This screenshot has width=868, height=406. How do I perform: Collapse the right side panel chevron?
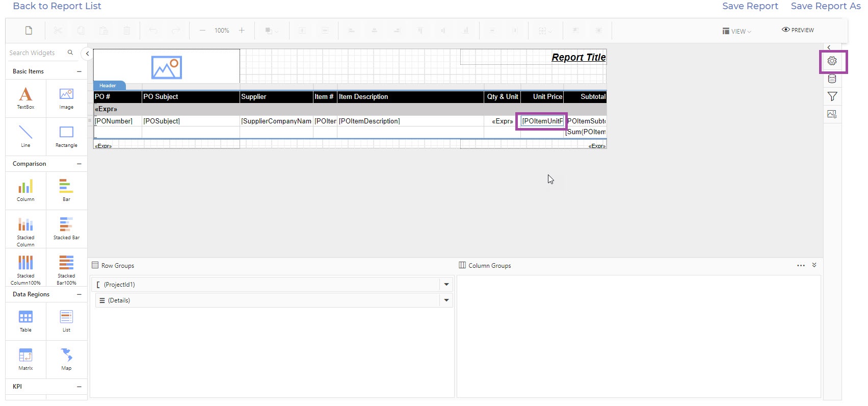[829, 47]
